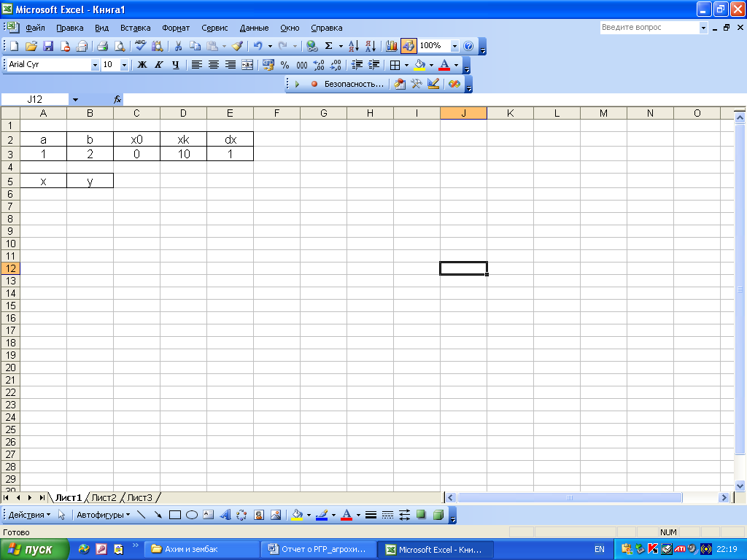Save the workbook with floppy icon
Viewport: 747px width, 560px height.
(x=47, y=46)
